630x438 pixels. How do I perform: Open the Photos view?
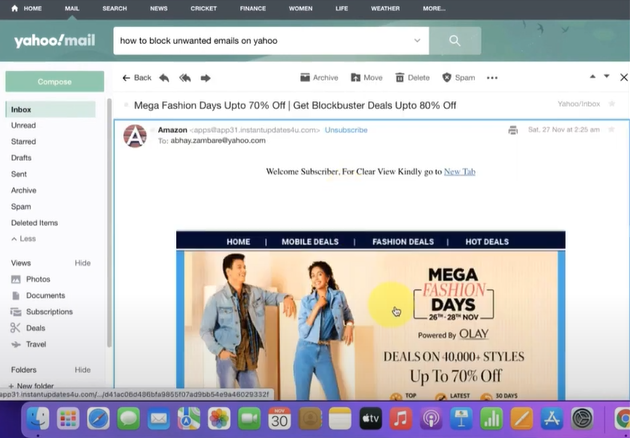pos(31,279)
